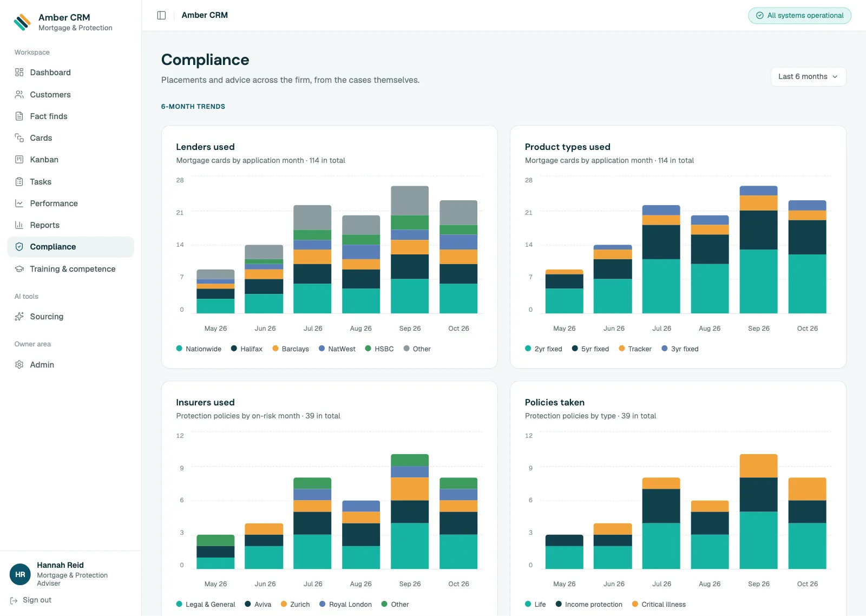Click the Insurers used chart title
This screenshot has height=616, width=866.
click(x=205, y=402)
